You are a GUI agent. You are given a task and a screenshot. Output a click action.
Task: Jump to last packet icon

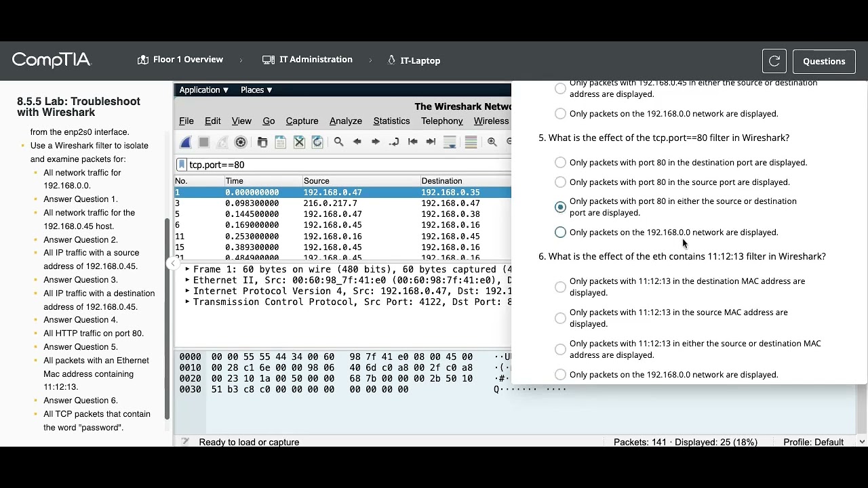(x=431, y=142)
